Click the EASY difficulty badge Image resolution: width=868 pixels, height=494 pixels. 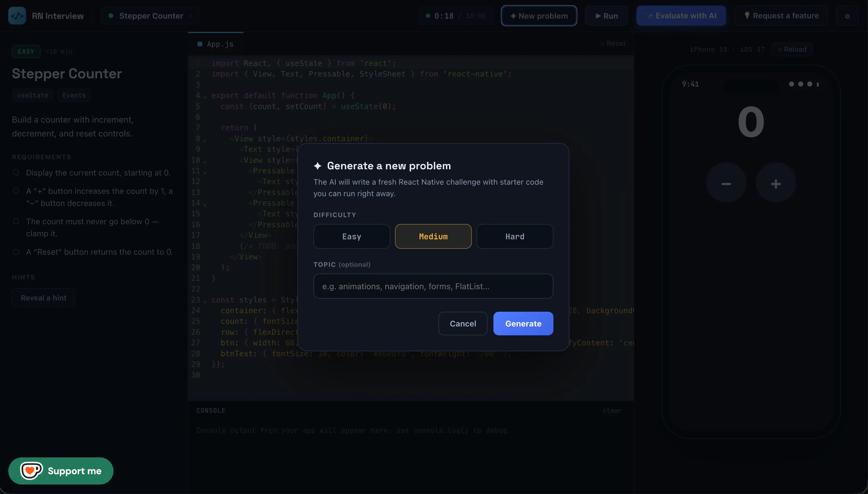[x=26, y=52]
